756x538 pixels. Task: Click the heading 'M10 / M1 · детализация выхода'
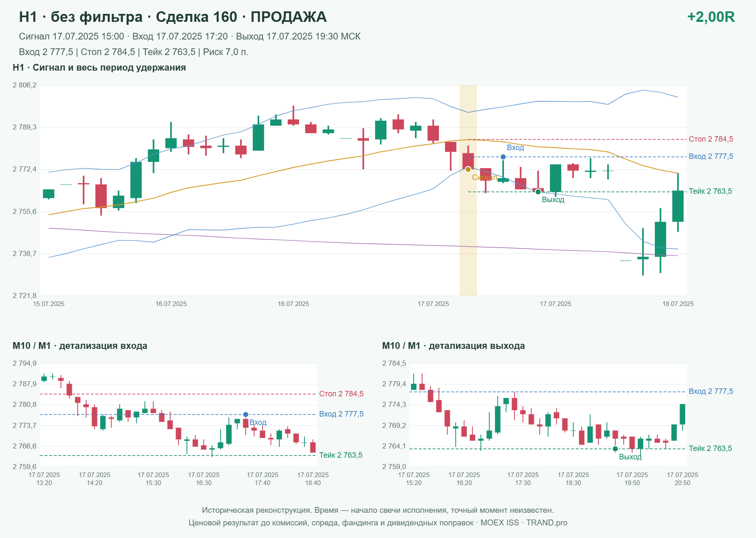[454, 346]
